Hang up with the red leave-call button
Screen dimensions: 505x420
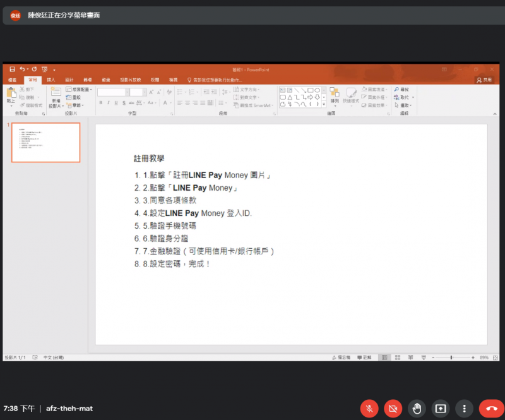pyautogui.click(x=492, y=409)
